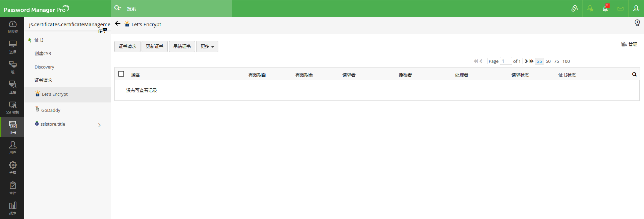
Task: Go to next page arrow
Action: (x=526, y=61)
